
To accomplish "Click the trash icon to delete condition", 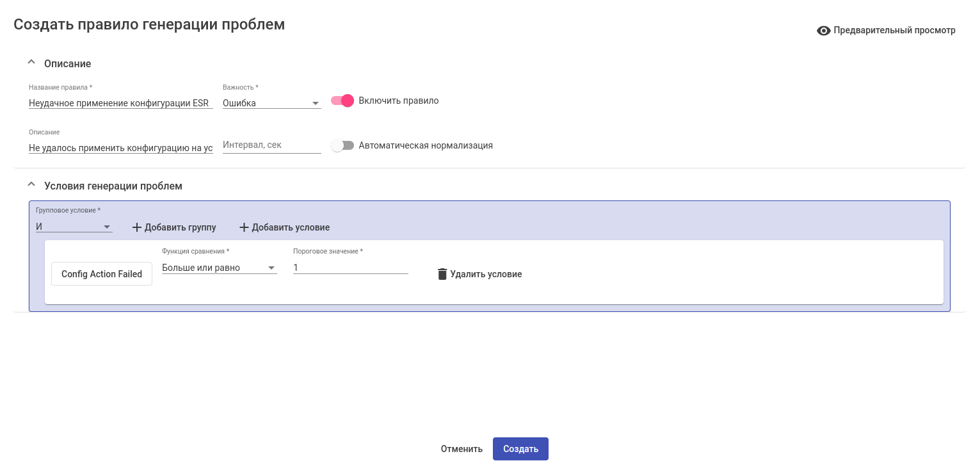I will [442, 274].
